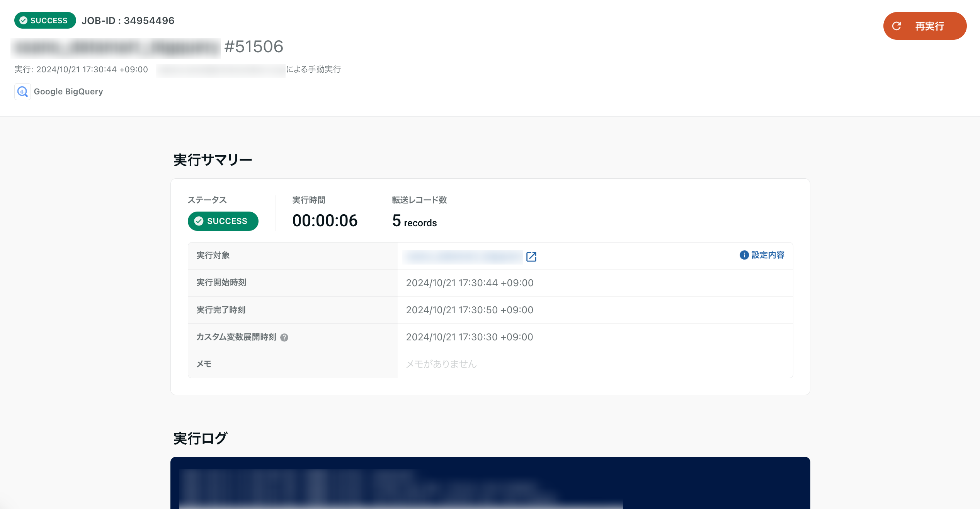980x509 pixels.
Task: Click the 実行対象 row label
Action: pos(213,256)
